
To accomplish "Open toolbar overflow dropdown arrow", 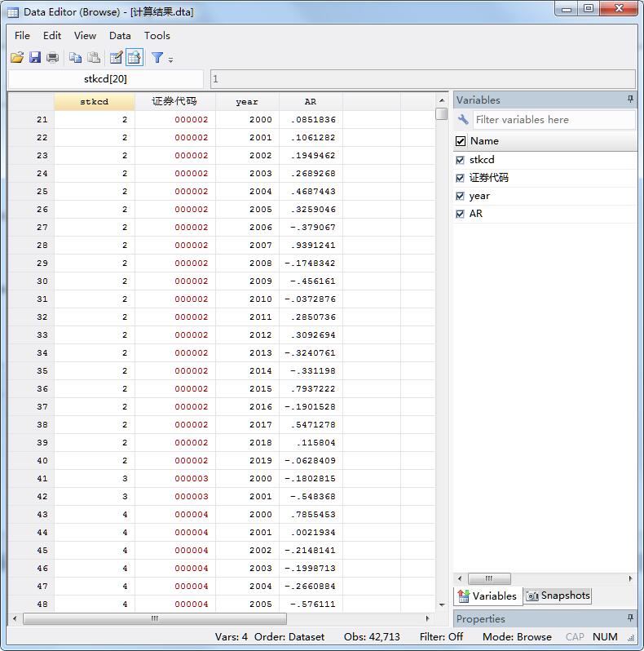I will point(170,60).
